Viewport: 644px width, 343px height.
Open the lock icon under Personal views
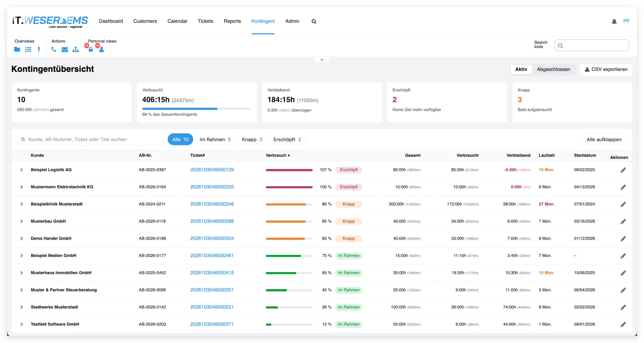click(x=90, y=49)
